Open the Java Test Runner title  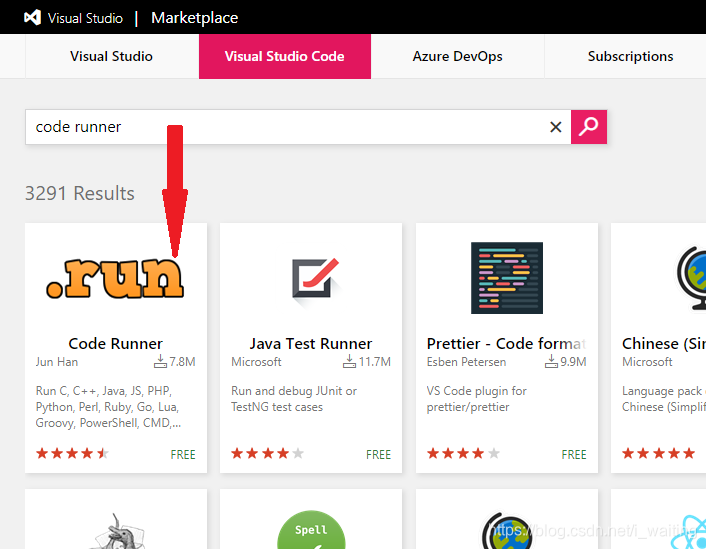(x=311, y=344)
